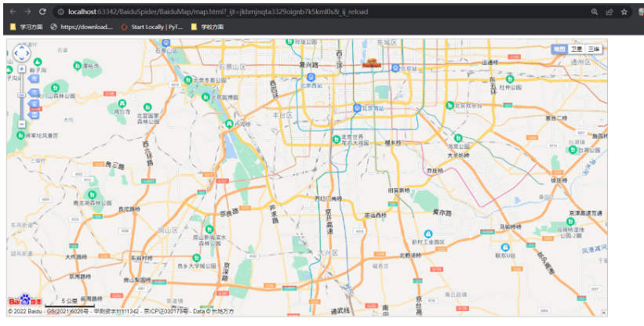
Task: Pan the map right using the pan control
Action: point(27,53)
